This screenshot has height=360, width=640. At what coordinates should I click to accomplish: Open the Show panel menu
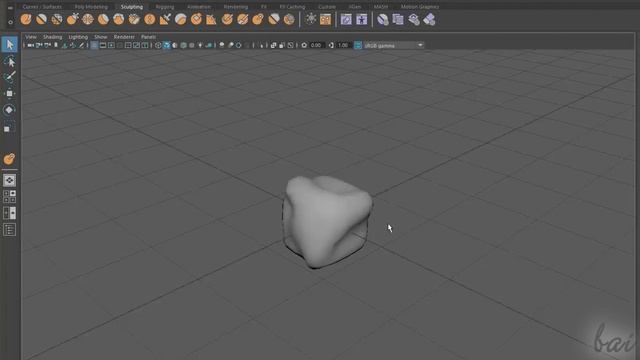point(100,37)
